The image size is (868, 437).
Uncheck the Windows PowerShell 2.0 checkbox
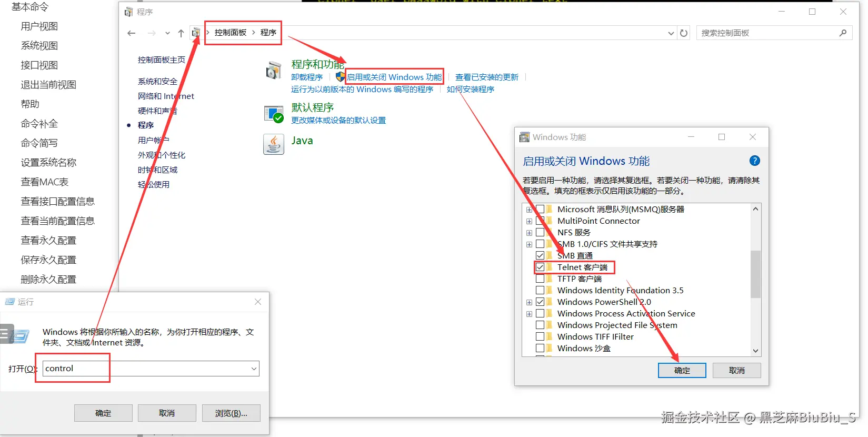[x=540, y=302]
